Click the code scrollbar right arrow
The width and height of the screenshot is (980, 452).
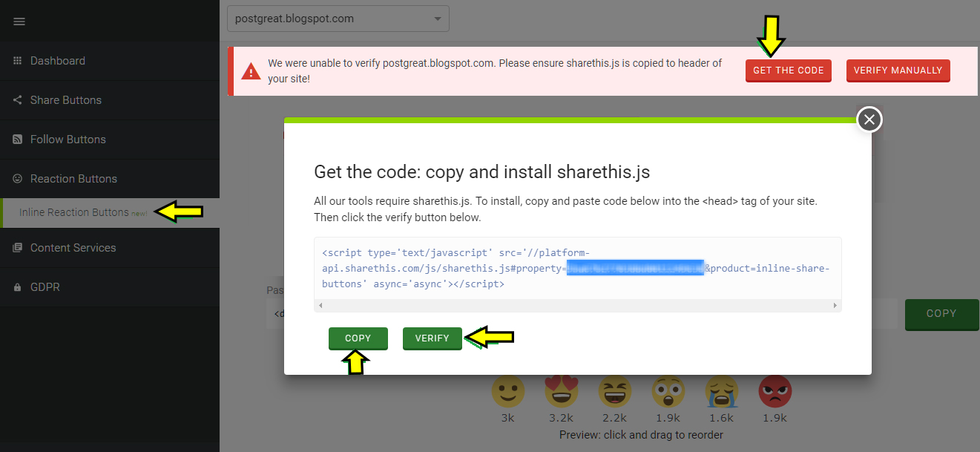click(837, 305)
